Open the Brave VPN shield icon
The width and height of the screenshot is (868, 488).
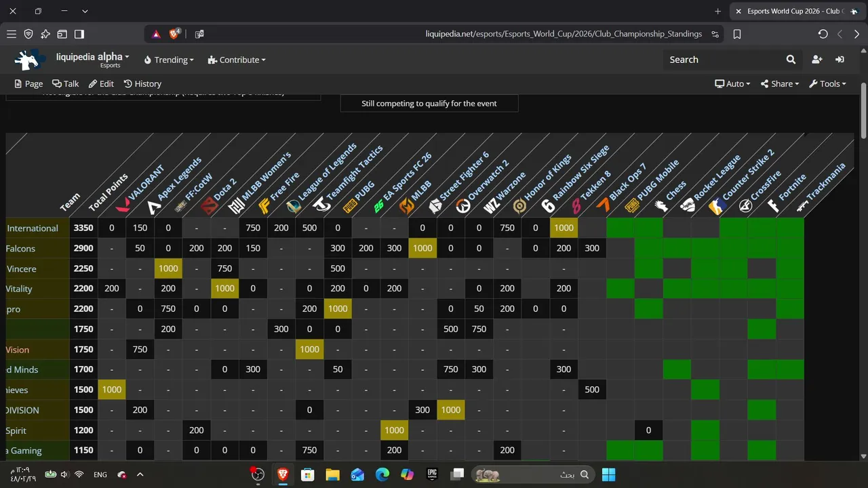(x=28, y=34)
